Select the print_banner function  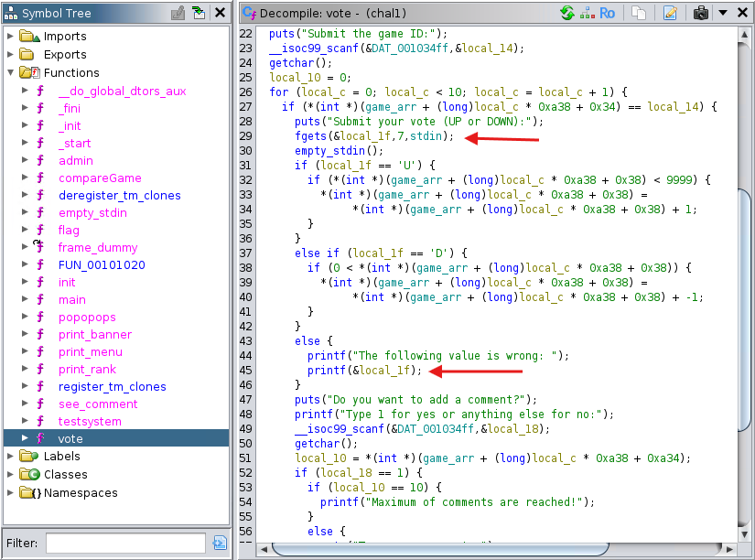[x=95, y=334]
